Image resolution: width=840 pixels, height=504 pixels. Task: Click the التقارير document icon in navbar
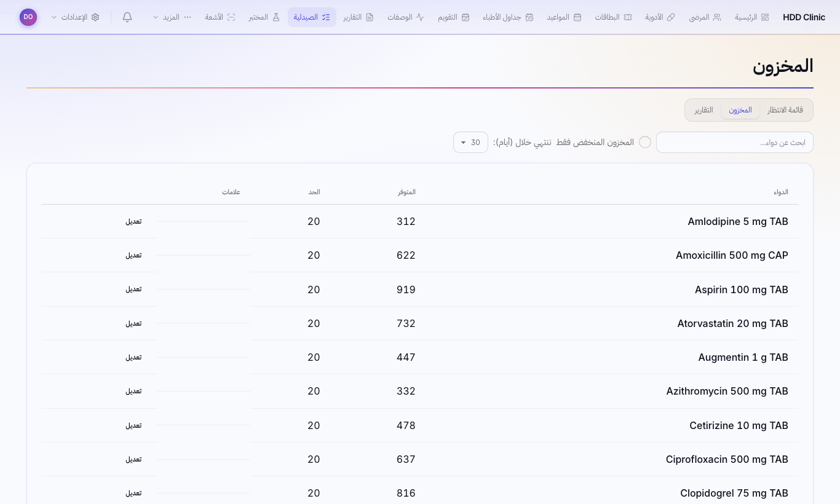tap(370, 17)
